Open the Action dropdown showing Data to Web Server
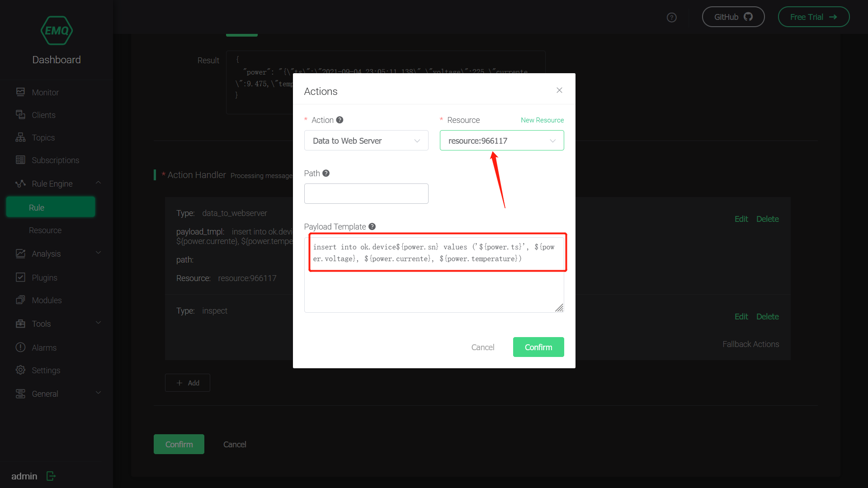 (366, 141)
